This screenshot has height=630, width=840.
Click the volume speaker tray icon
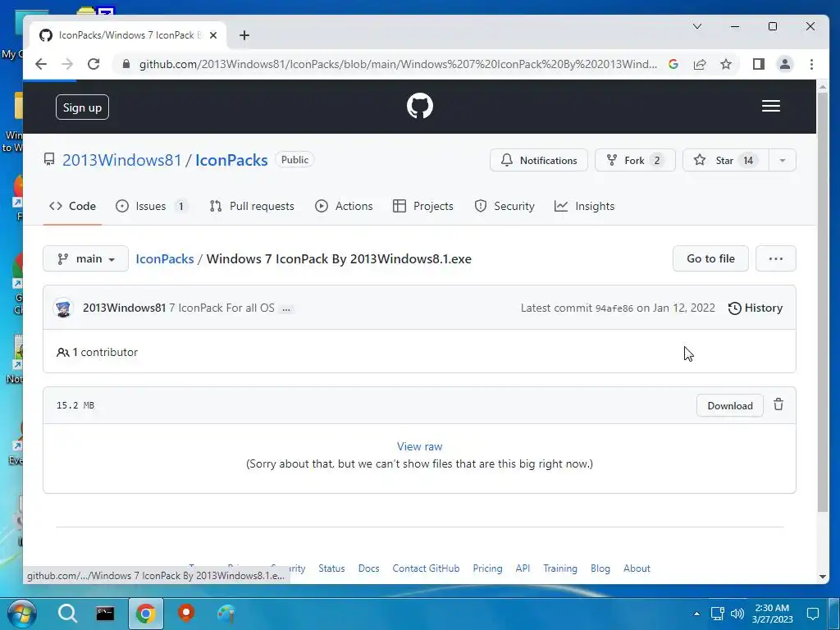pyautogui.click(x=737, y=614)
